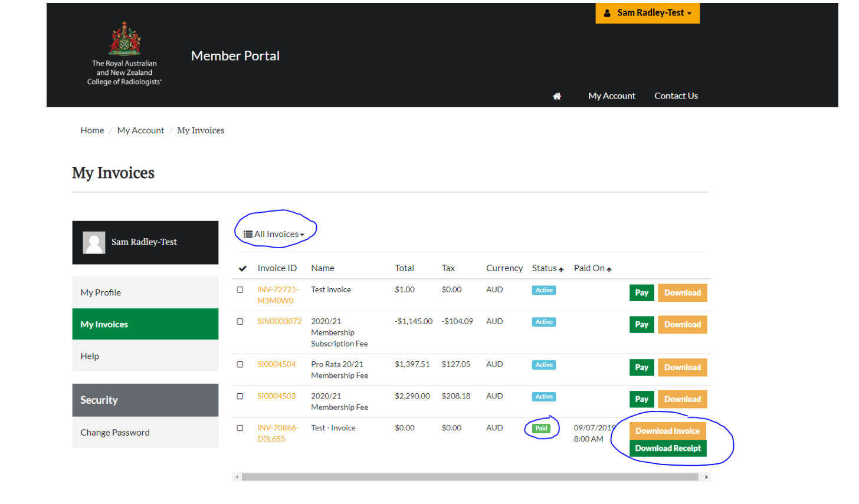Tick checkbox for invoice INV-72721-M3M0W0
The image size is (859, 504).
pos(240,289)
